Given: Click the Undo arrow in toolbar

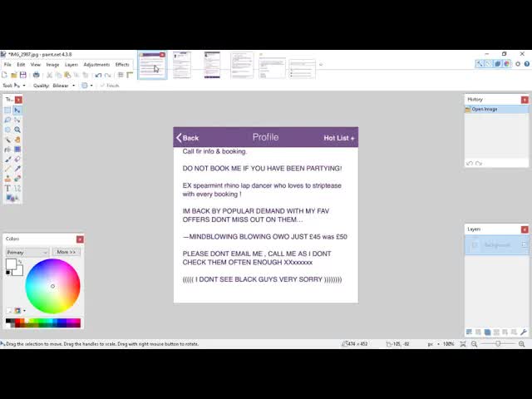Looking at the screenshot, I should (x=98, y=75).
